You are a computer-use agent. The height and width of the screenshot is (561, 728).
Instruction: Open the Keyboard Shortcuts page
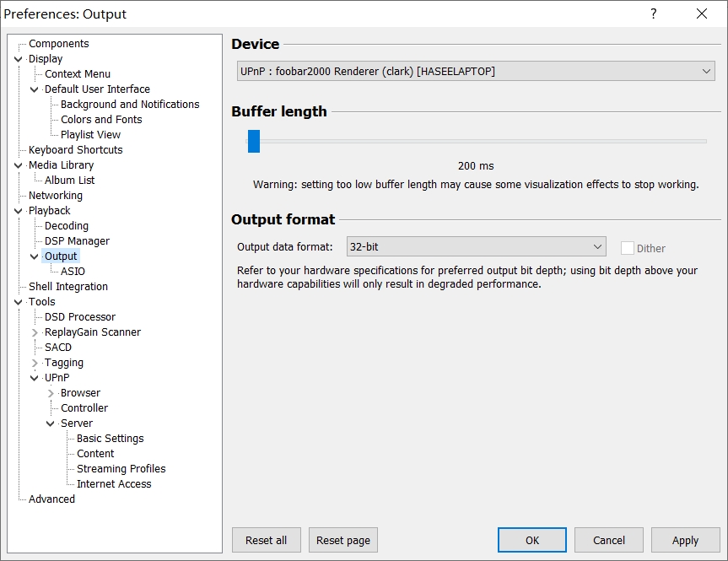click(75, 150)
